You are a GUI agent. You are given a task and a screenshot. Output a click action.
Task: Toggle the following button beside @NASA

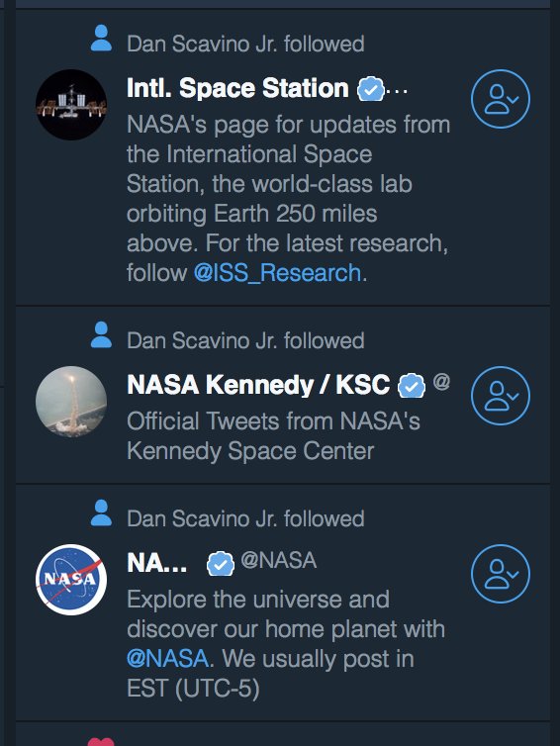coord(500,574)
